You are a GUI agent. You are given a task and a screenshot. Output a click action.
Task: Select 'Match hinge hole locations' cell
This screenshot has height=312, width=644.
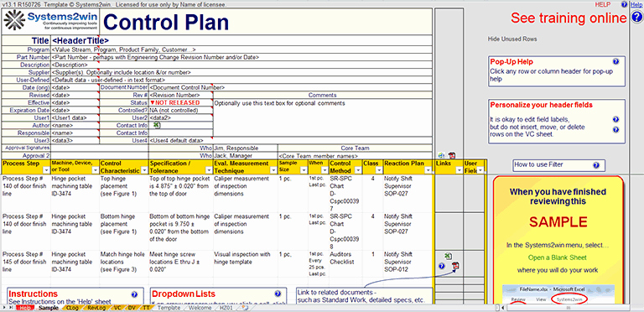(124, 263)
